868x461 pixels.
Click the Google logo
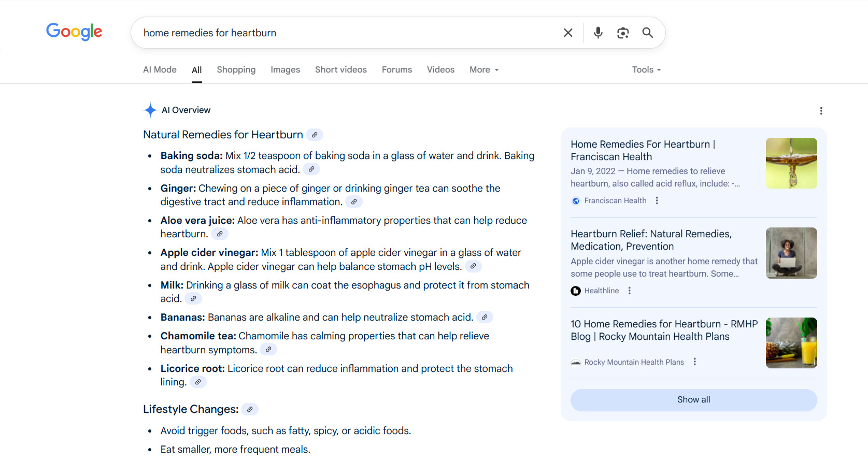coord(74,32)
